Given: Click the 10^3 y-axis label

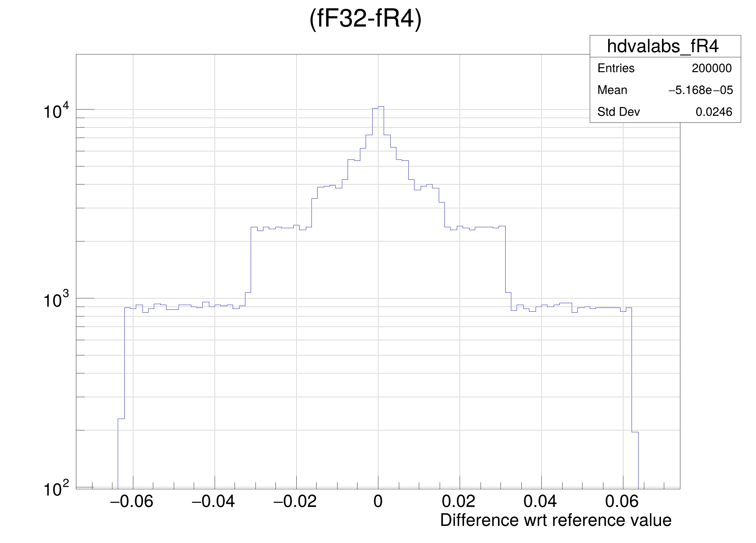Looking at the screenshot, I should pyautogui.click(x=56, y=299).
